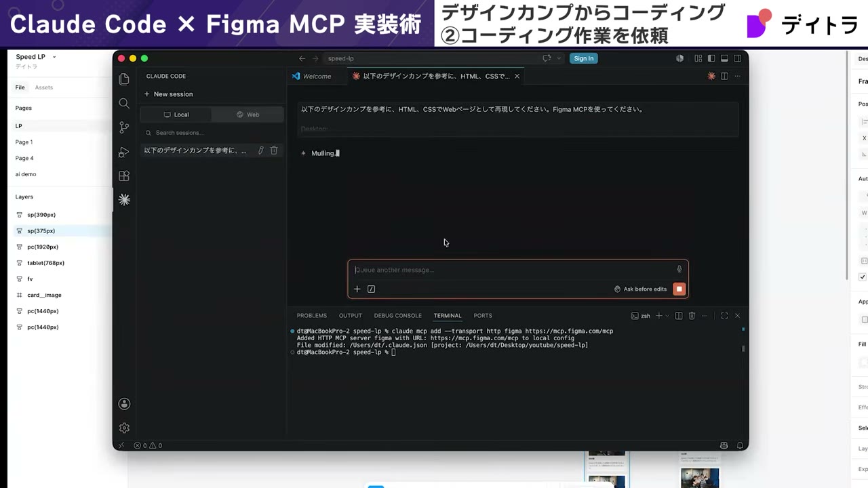Screen dimensions: 868x488
Task: Click errors and warnings status bar item
Action: click(148, 445)
